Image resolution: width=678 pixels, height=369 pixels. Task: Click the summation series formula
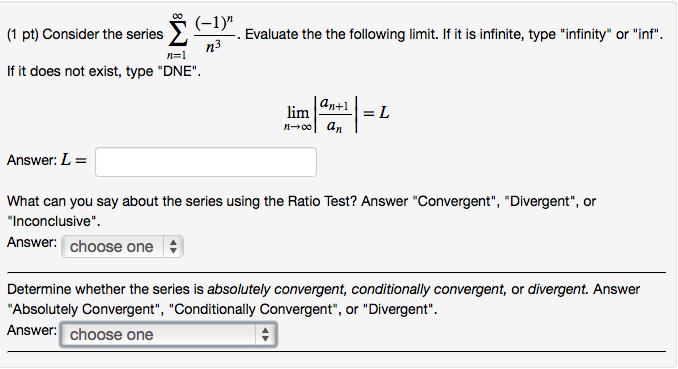(x=201, y=36)
